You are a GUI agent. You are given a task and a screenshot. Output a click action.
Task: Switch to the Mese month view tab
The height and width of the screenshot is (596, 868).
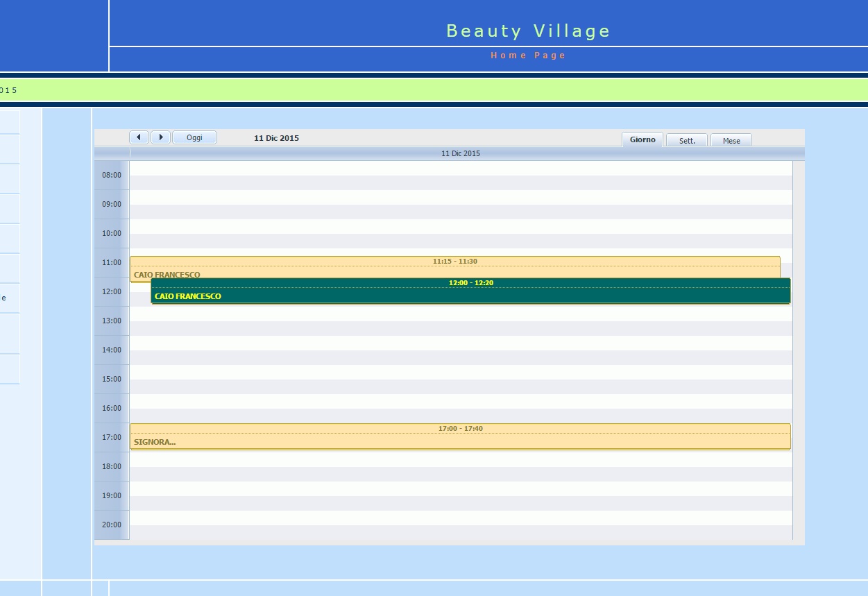(x=731, y=140)
